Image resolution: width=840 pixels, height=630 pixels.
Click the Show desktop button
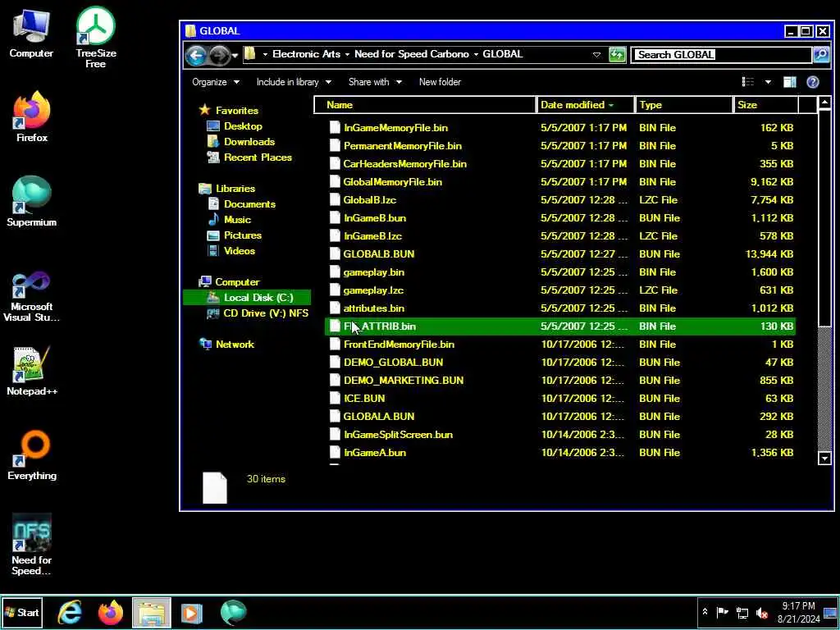coord(831,612)
